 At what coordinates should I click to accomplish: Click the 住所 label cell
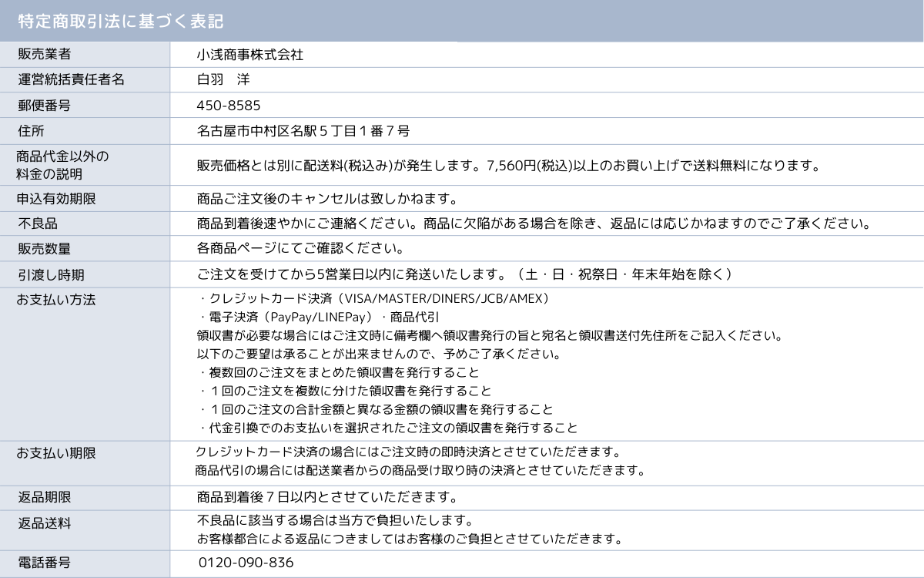(x=31, y=130)
